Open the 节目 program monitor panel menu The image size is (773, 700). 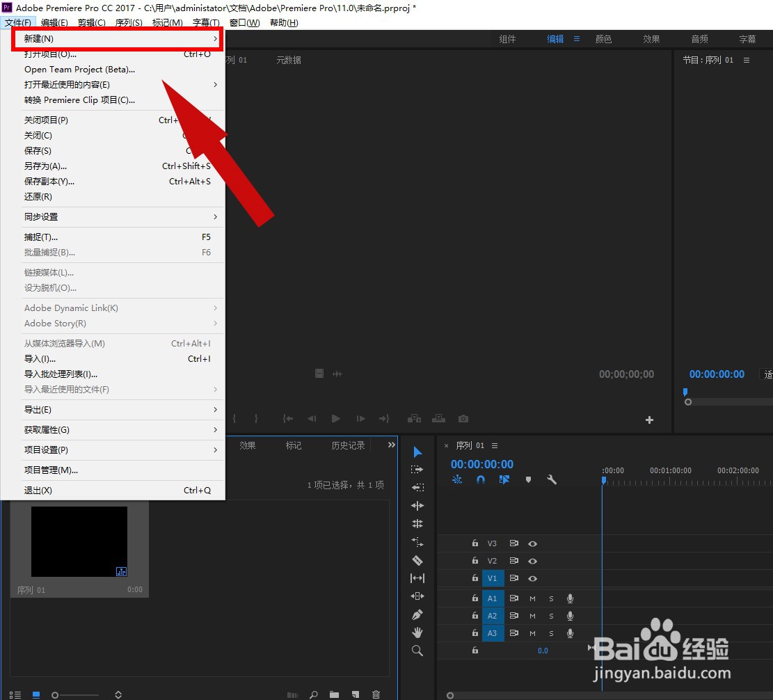point(747,60)
